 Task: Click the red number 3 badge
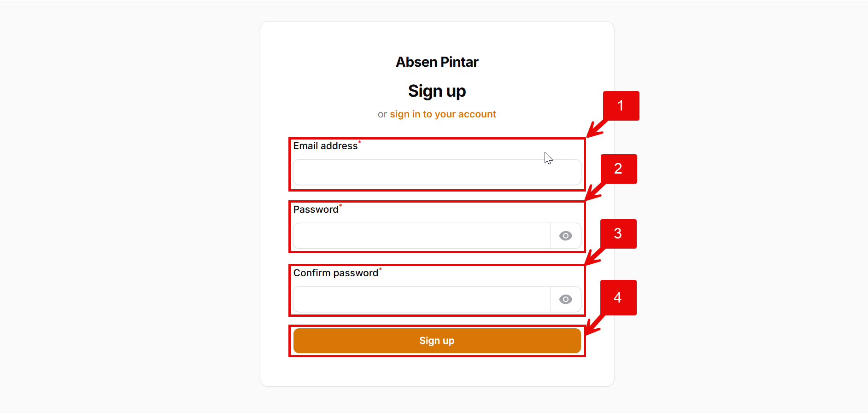coord(618,234)
